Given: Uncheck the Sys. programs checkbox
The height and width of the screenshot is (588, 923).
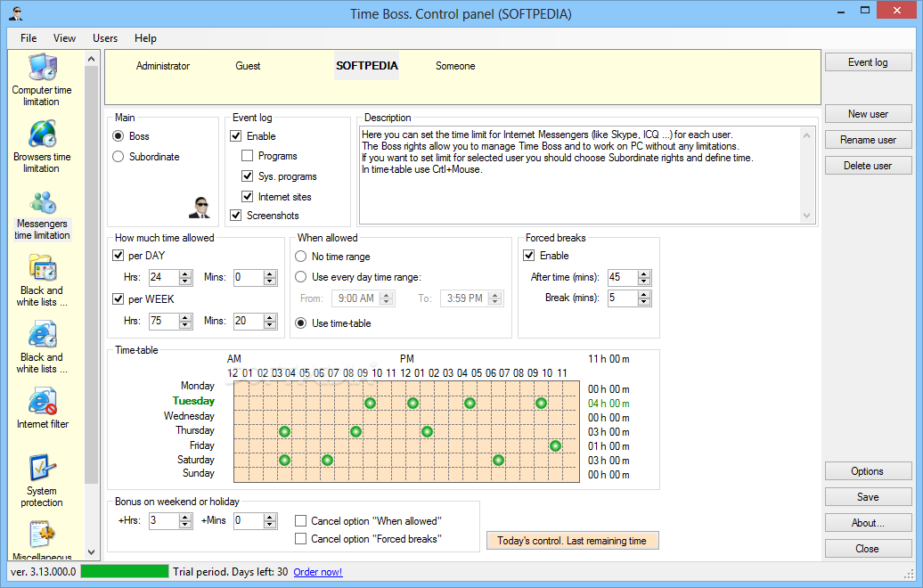Looking at the screenshot, I should (248, 176).
